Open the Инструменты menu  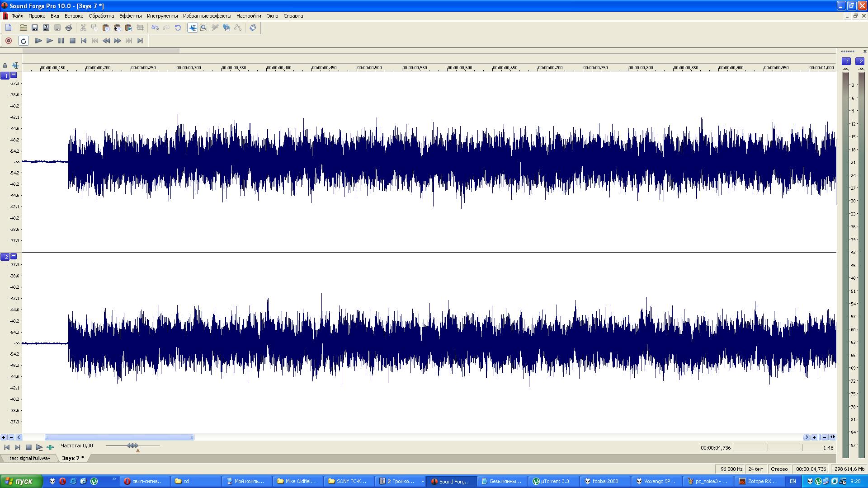tap(162, 16)
